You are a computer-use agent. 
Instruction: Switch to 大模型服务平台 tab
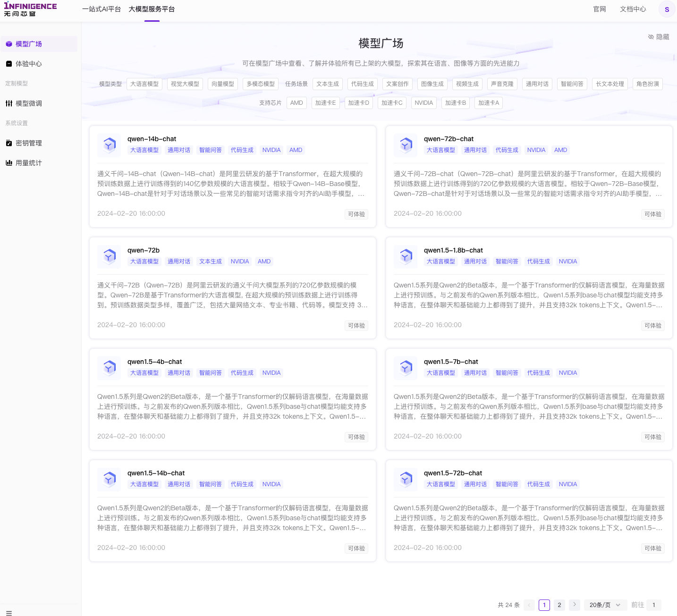click(152, 9)
